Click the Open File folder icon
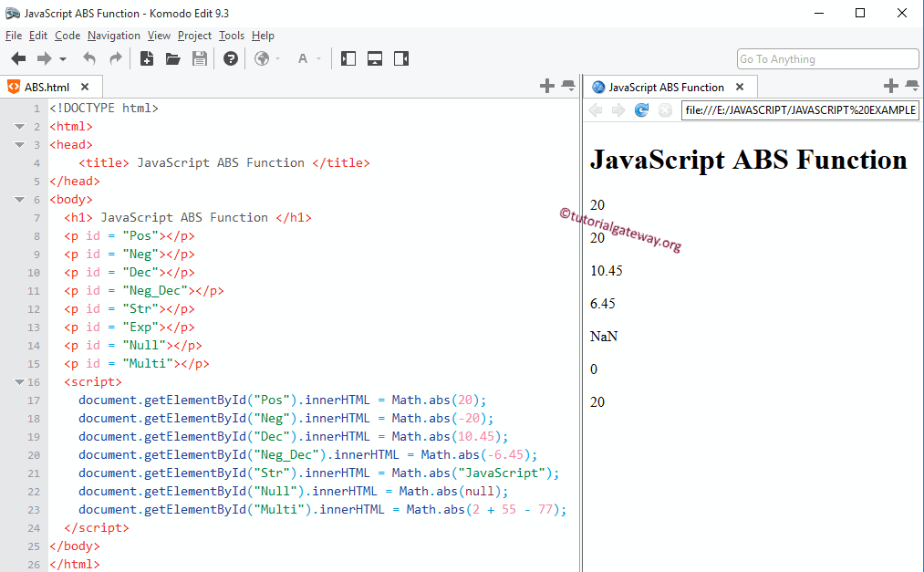 [172, 59]
